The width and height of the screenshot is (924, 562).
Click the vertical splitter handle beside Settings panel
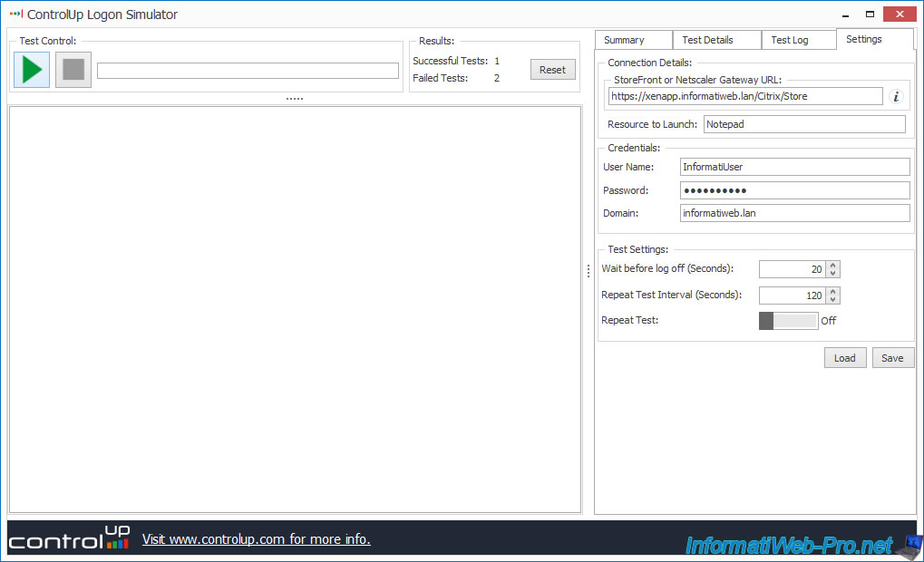588,270
